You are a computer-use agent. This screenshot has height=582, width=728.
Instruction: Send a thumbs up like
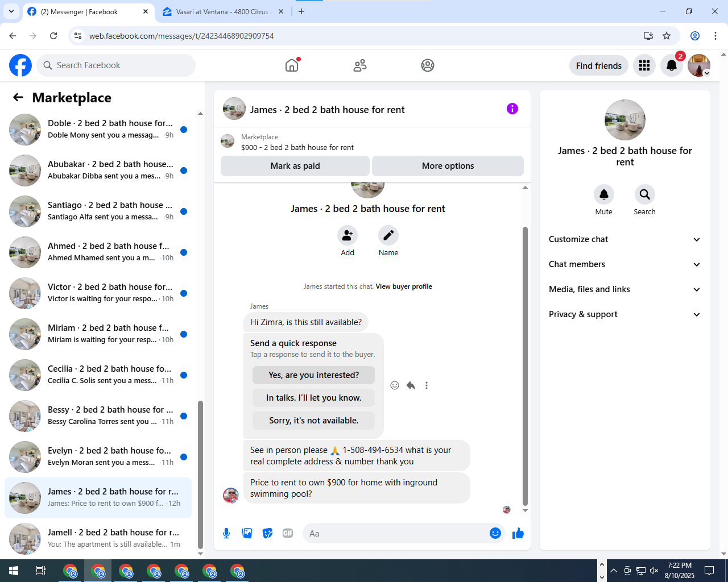[x=518, y=533]
